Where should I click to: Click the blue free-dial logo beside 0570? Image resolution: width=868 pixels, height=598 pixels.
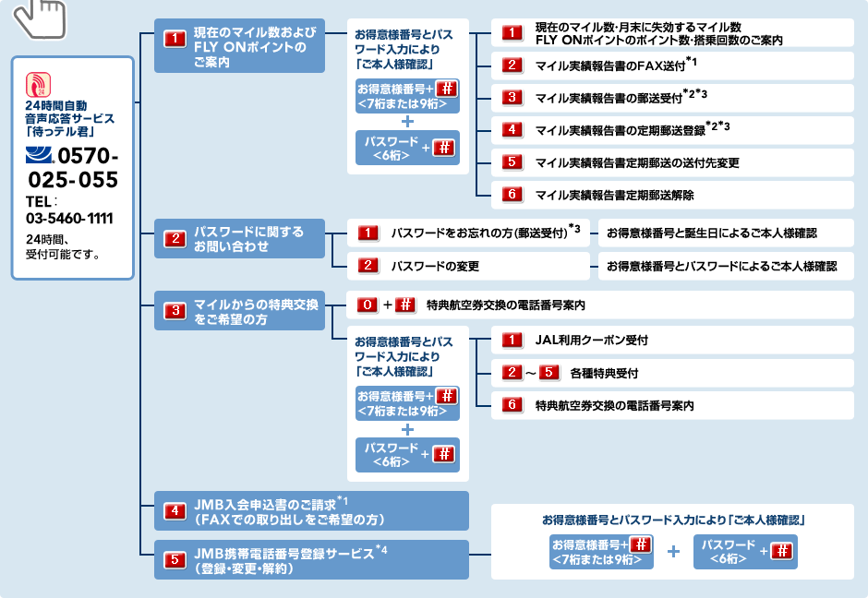[x=40, y=155]
